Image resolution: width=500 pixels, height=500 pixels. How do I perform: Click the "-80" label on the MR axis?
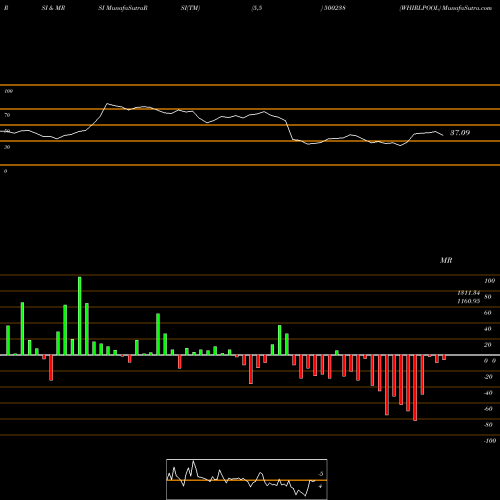pyautogui.click(x=488, y=425)
